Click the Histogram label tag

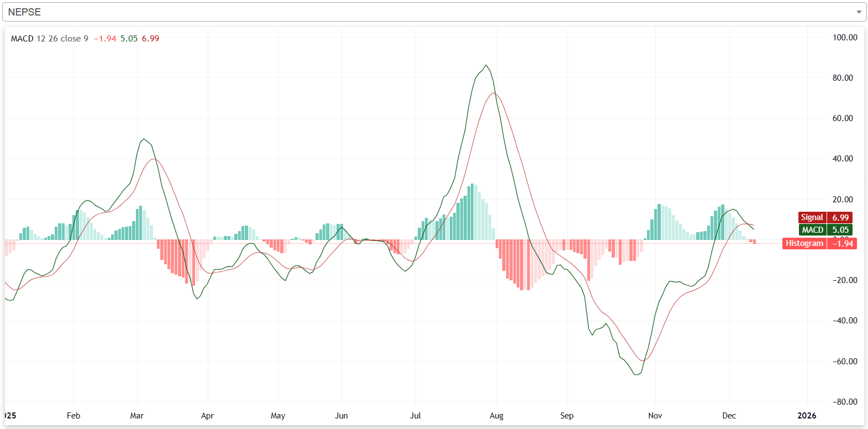pyautogui.click(x=804, y=244)
